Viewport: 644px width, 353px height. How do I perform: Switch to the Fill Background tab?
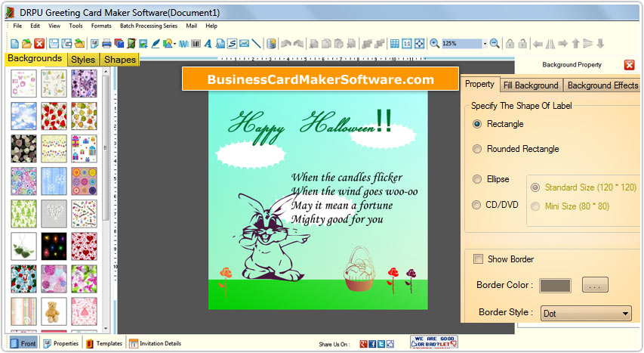[x=531, y=85]
